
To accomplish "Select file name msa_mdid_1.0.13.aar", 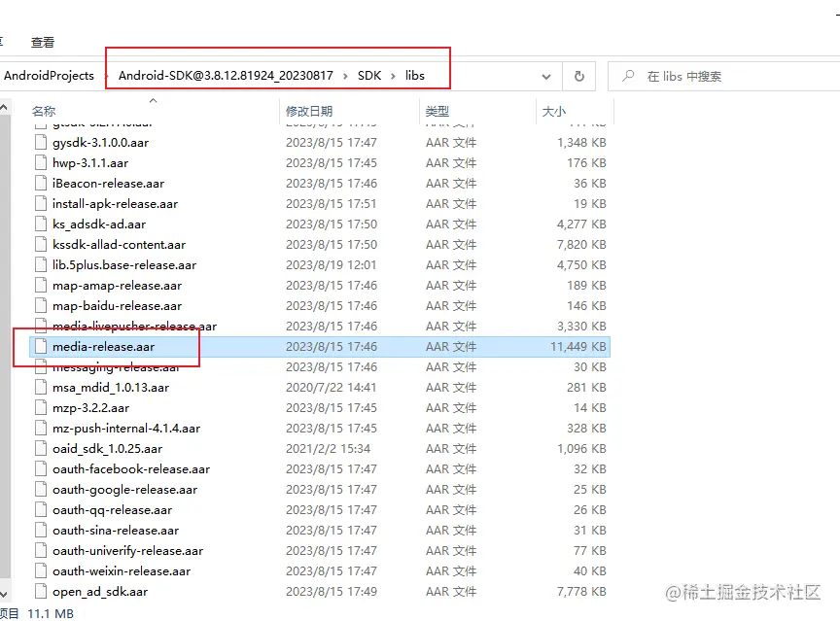I will tap(111, 387).
